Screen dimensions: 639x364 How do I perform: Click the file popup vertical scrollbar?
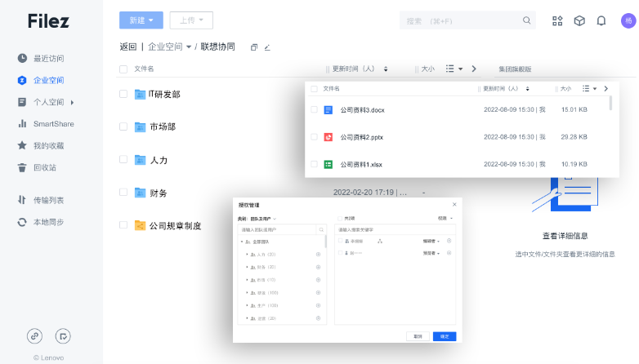coord(610,103)
